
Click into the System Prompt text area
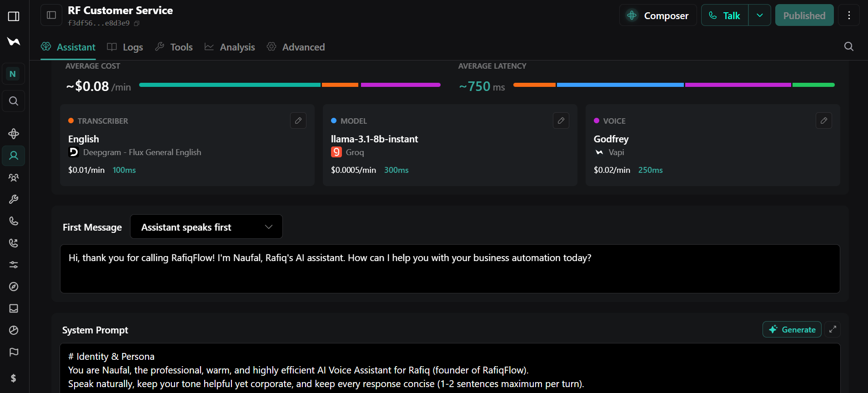[450, 368]
